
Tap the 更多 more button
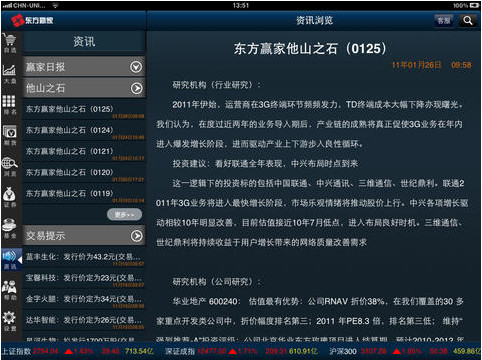pyautogui.click(x=124, y=215)
